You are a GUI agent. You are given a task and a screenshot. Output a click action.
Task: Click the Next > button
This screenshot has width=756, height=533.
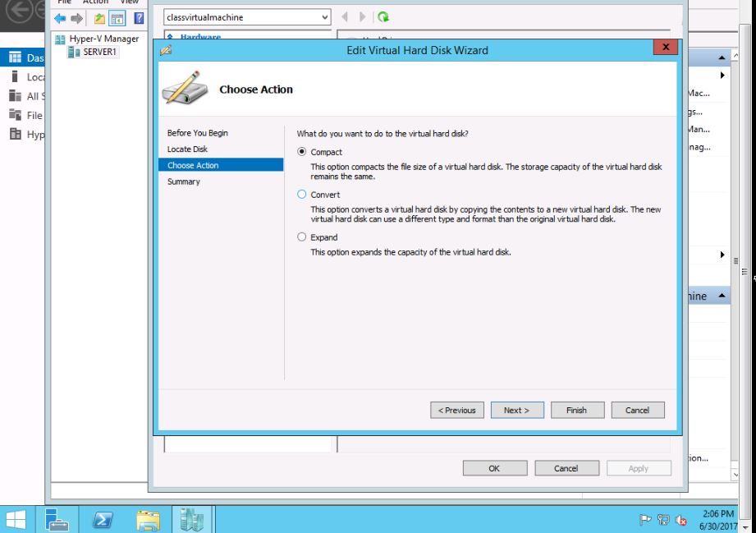(x=516, y=410)
